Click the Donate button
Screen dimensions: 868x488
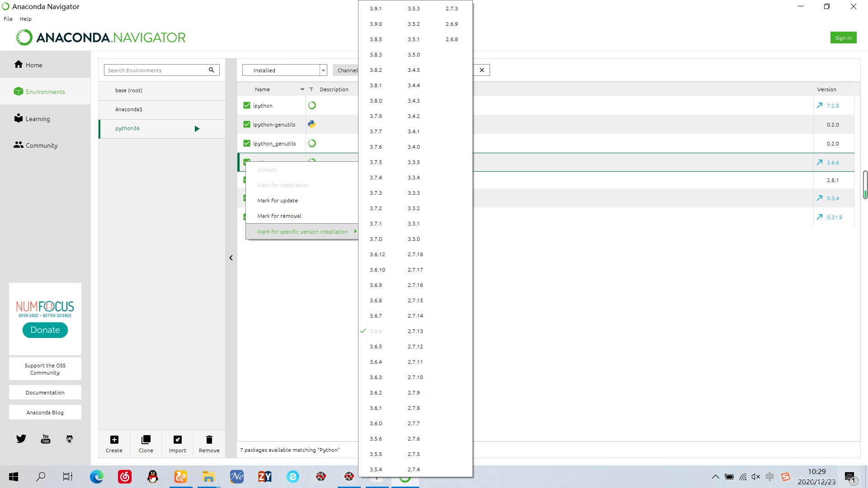pos(45,330)
